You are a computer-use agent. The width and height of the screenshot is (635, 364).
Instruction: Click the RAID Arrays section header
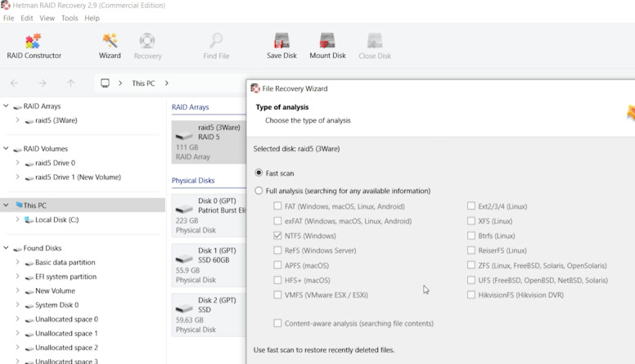click(191, 107)
